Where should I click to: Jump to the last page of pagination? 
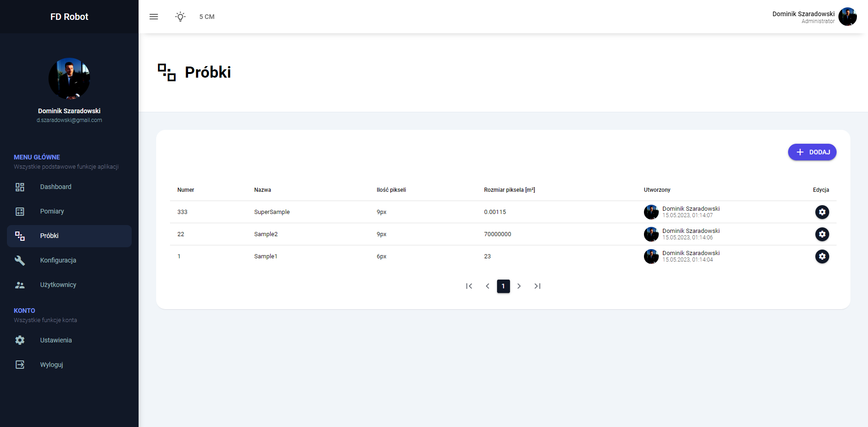(537, 286)
